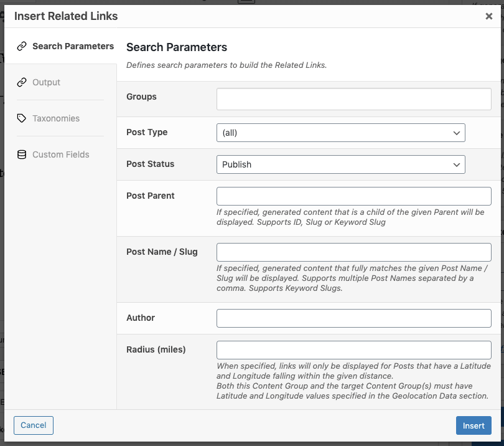Screen dimensions: 504x446
Task: Open the Post Type dropdown showing (all)
Action: point(339,132)
